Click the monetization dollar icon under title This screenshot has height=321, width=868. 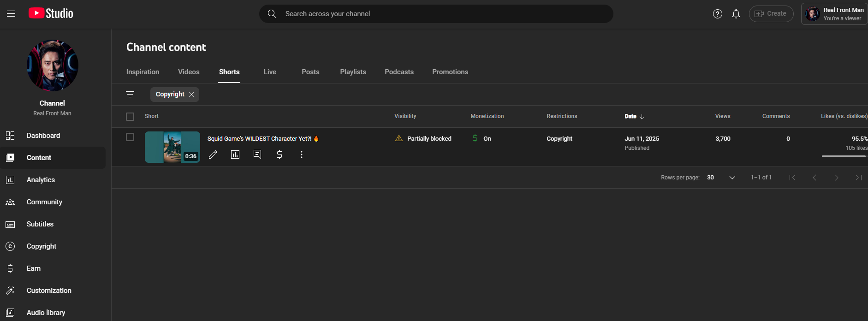[279, 155]
